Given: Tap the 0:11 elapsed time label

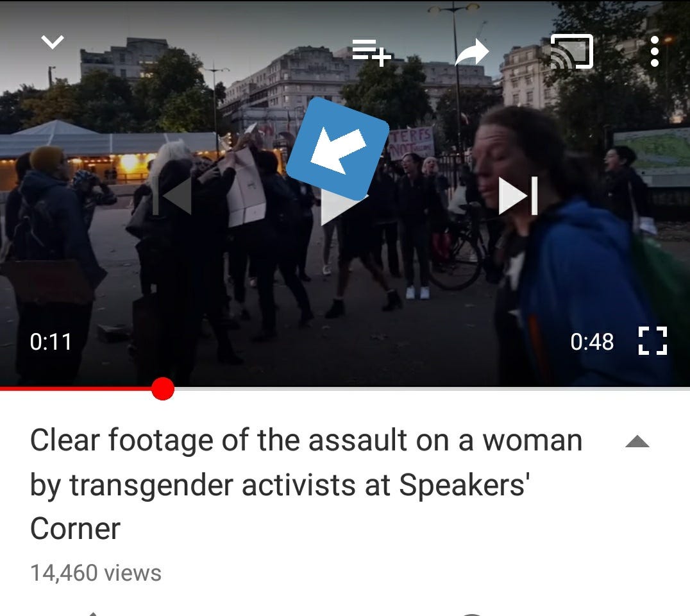Looking at the screenshot, I should tap(51, 341).
